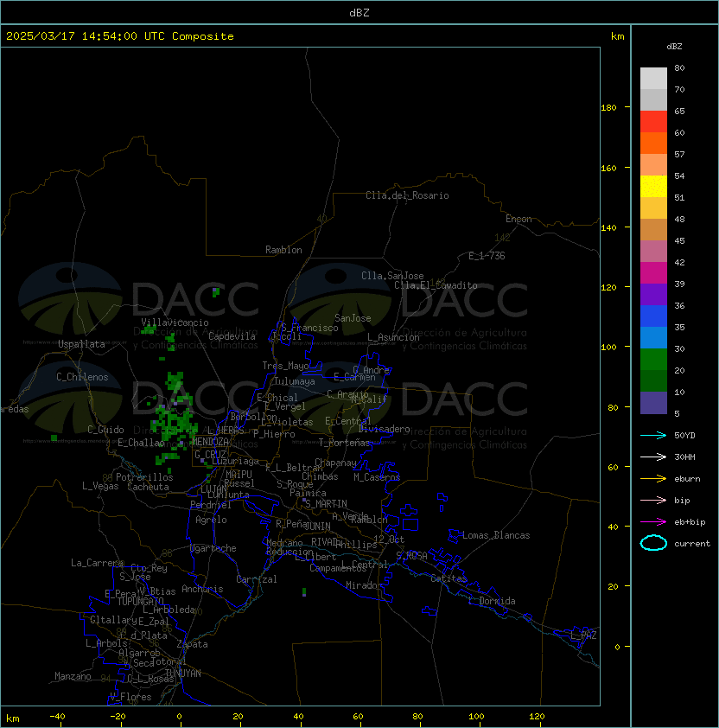Click the white 30HM arrow symbol
Viewport: 719px width, 728px height.
tap(653, 457)
